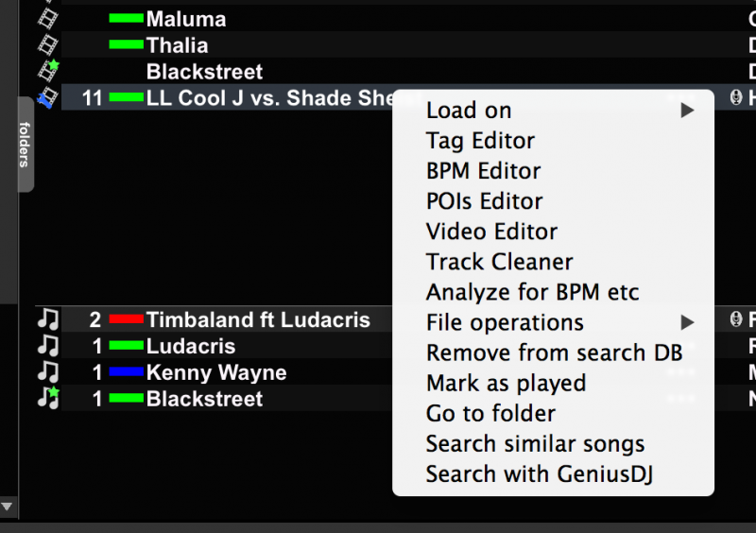This screenshot has width=756, height=533.
Task: Select Analyze for BPM etc
Action: (532, 292)
